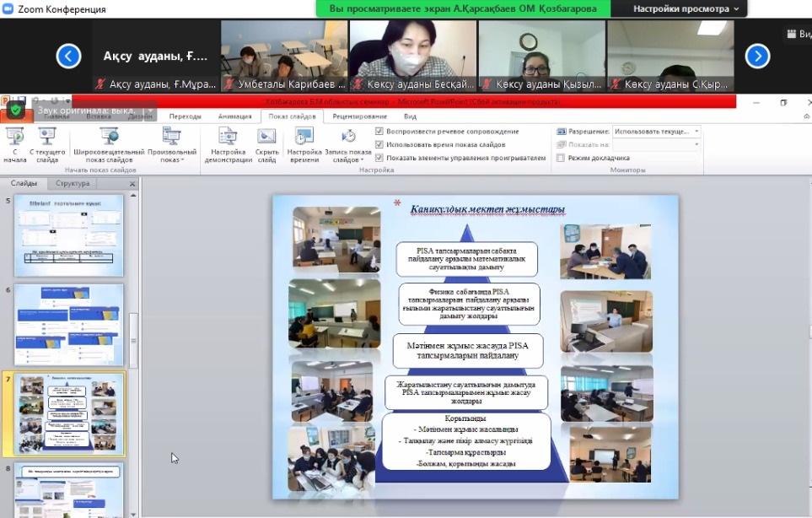Launch broadcast slide show (Широковещательный показ слайдов)

tap(110, 145)
